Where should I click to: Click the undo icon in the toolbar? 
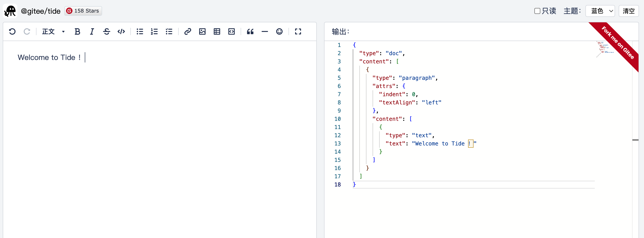(x=12, y=31)
